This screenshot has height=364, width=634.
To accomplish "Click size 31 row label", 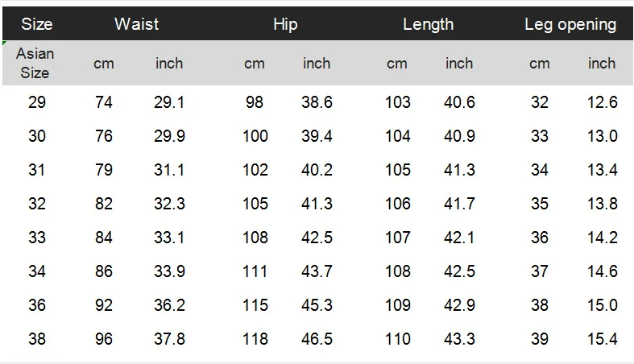I will [x=37, y=170].
